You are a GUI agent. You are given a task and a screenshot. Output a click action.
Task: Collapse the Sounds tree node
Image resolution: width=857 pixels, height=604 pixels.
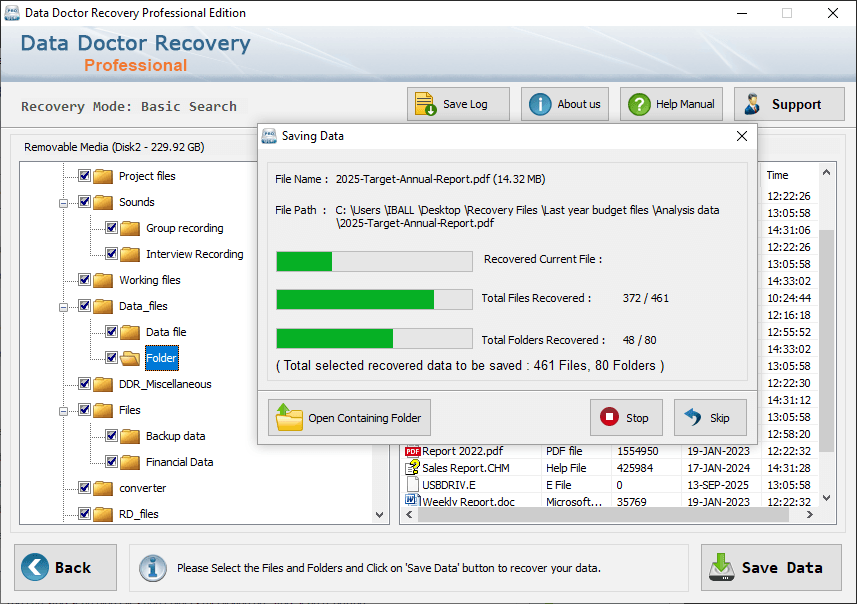(x=63, y=203)
